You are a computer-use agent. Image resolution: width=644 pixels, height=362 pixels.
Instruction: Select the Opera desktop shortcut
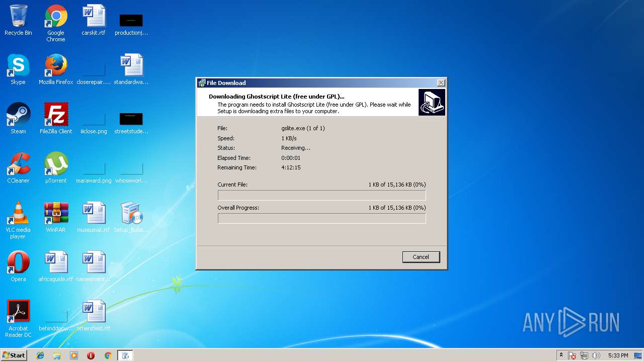point(18,266)
